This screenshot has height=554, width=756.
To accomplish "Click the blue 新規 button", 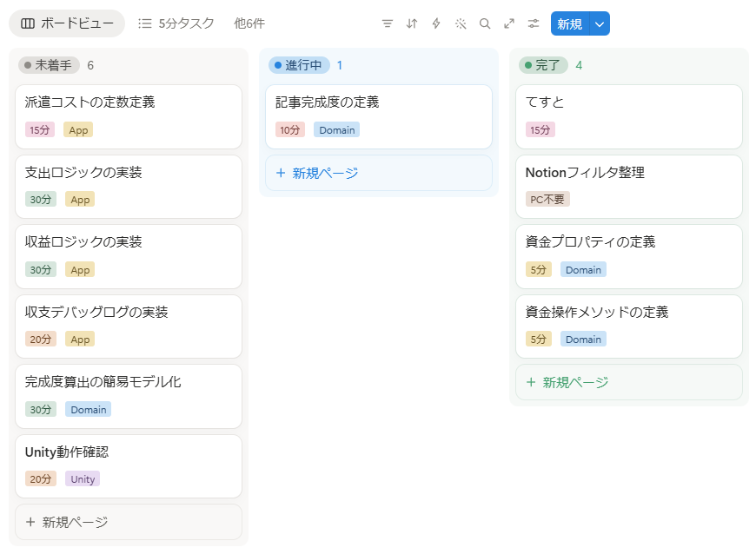I will (x=570, y=23).
